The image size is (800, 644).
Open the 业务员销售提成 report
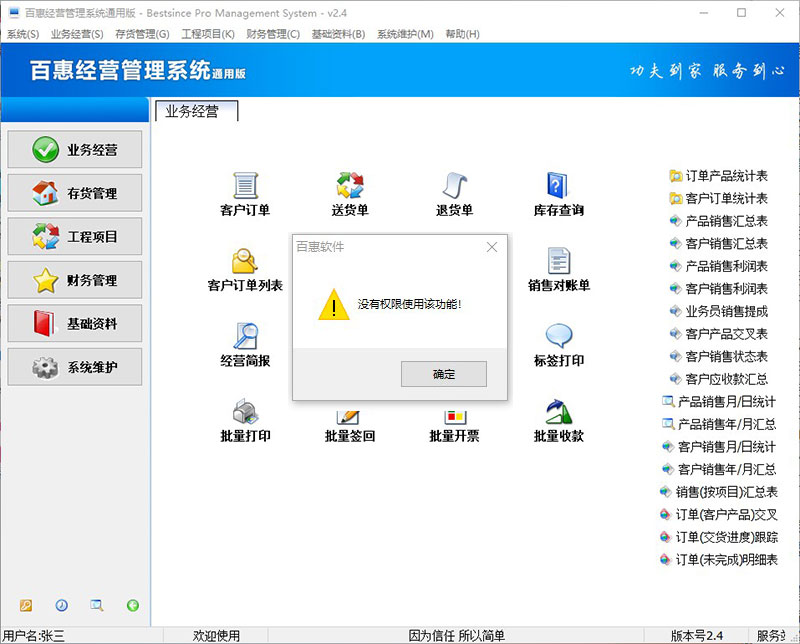pyautogui.click(x=718, y=311)
